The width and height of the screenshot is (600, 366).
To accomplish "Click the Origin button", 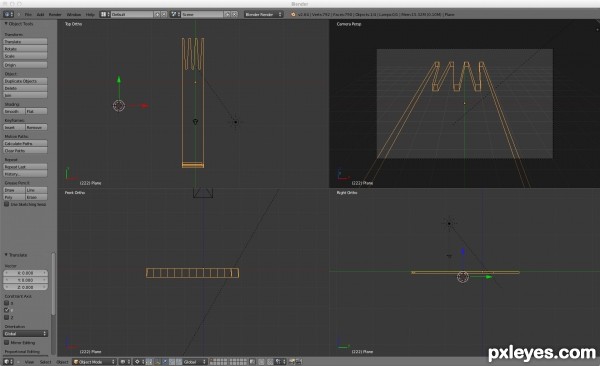I will pyautogui.click(x=25, y=65).
